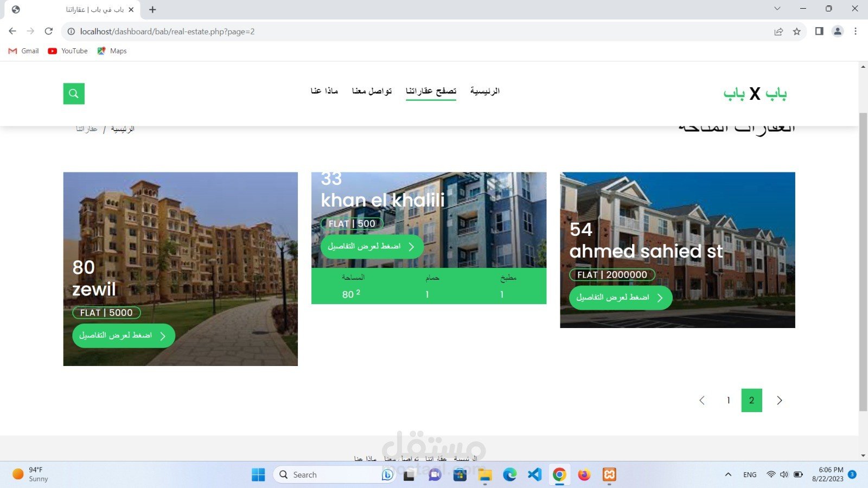Open the Chrome three-dot menu

tap(856, 31)
